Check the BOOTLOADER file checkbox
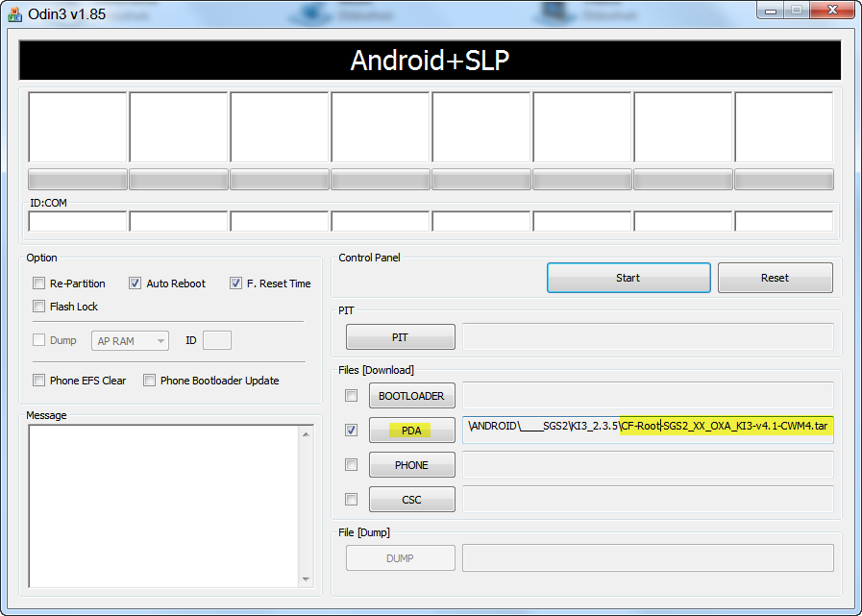The height and width of the screenshot is (616, 862). coord(351,395)
